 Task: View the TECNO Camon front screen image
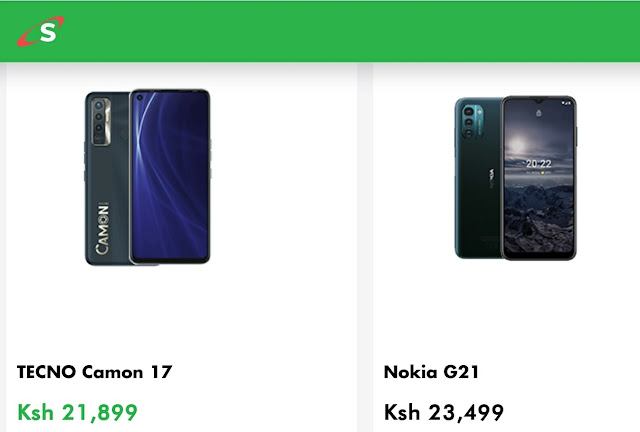click(170, 176)
